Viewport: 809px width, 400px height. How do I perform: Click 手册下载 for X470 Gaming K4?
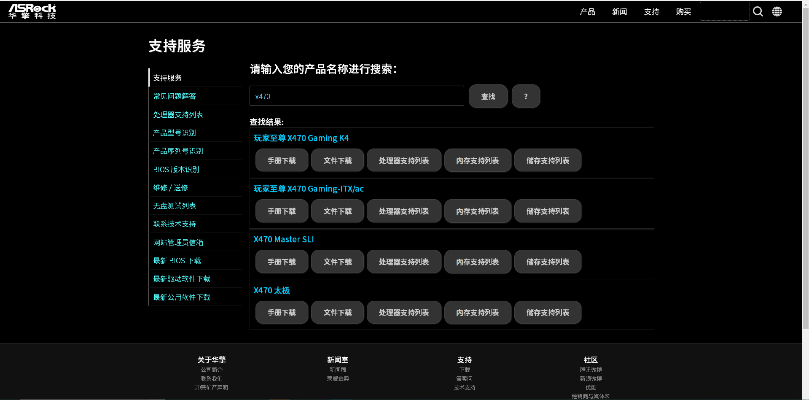point(281,160)
